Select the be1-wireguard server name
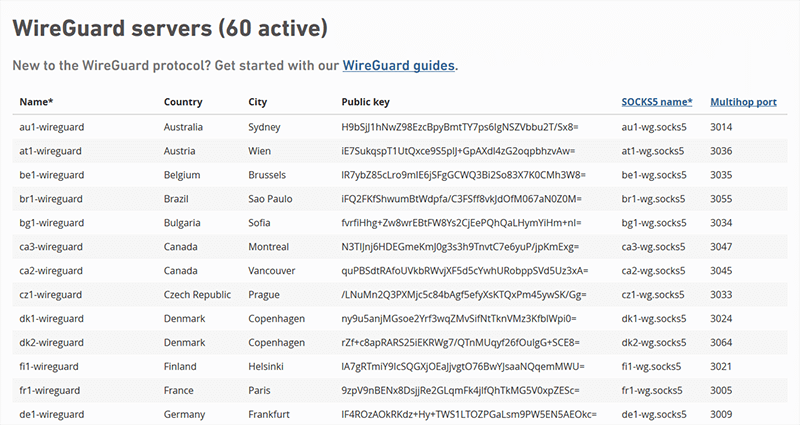800x425 pixels. pos(52,176)
